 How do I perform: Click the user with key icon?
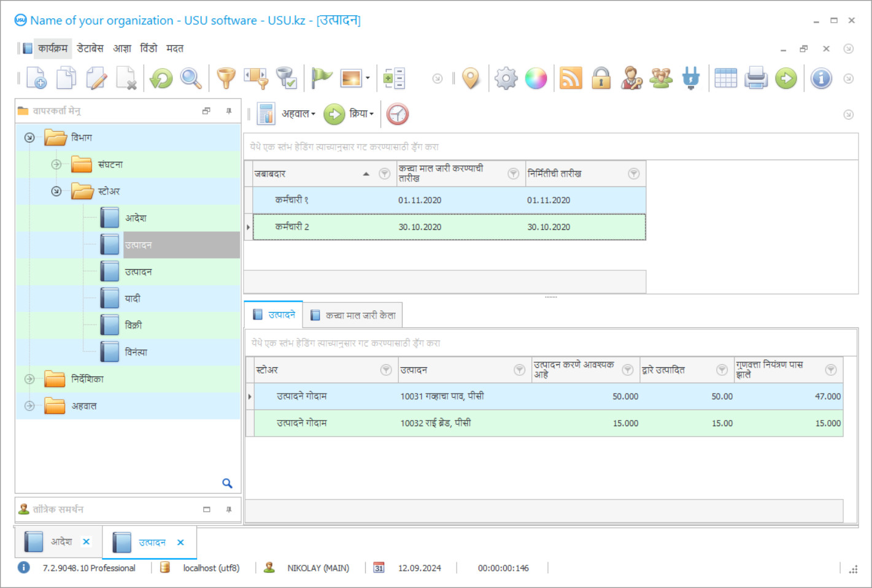pos(631,78)
